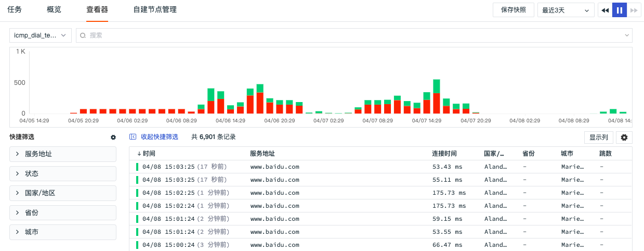
Task: Click the 显示列 button
Action: pos(599,137)
